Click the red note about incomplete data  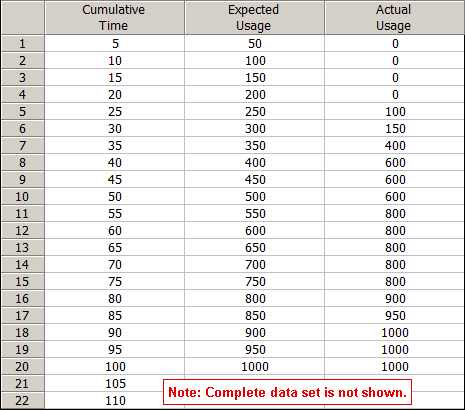tap(287, 392)
